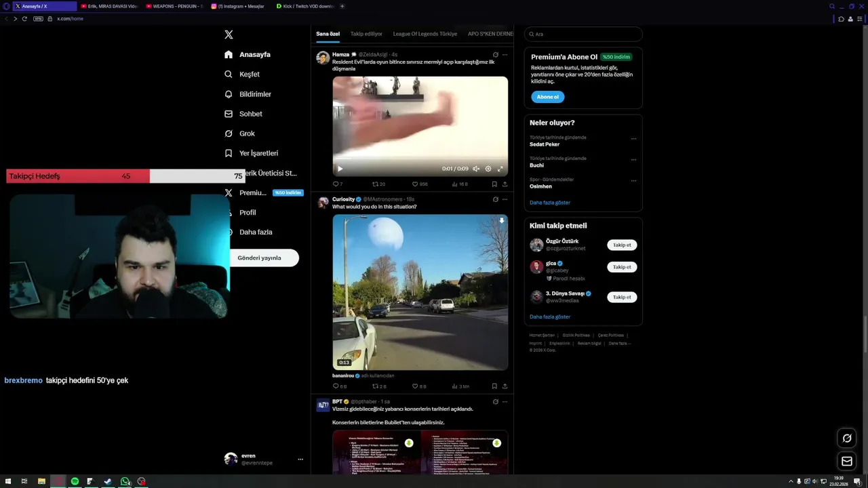Open WhatsApp from the taskbar

(x=125, y=481)
